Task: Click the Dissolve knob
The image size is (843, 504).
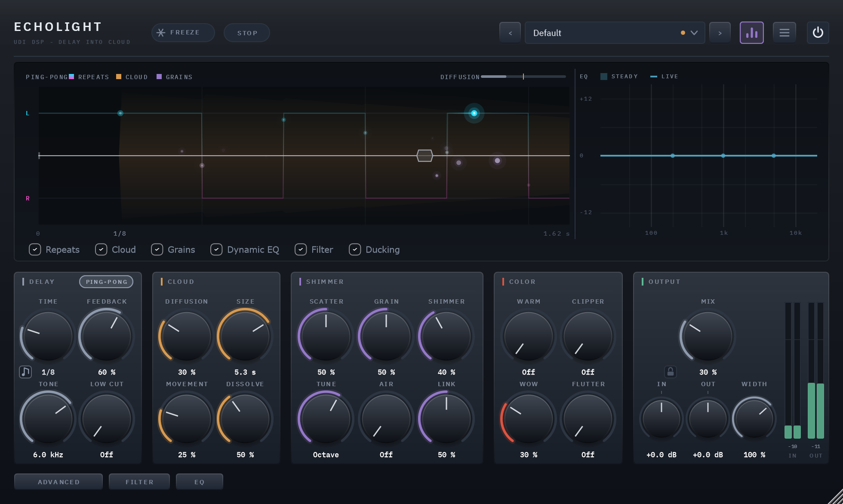Action: pyautogui.click(x=245, y=418)
